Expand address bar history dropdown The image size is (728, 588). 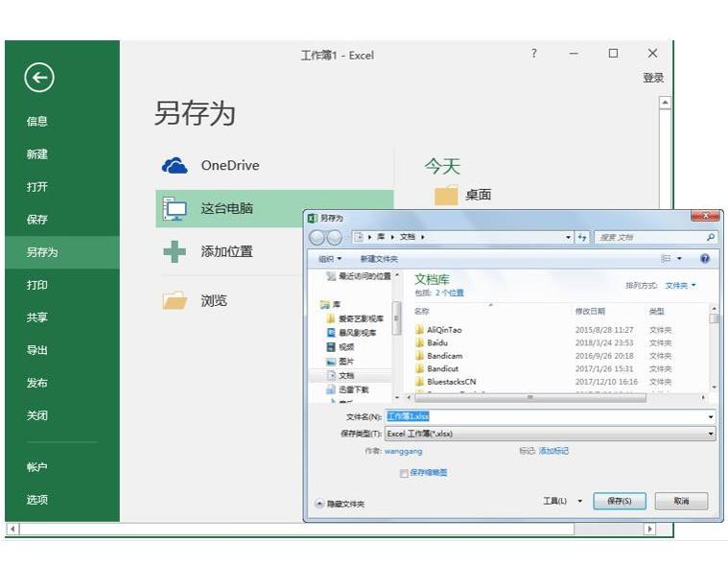point(568,237)
